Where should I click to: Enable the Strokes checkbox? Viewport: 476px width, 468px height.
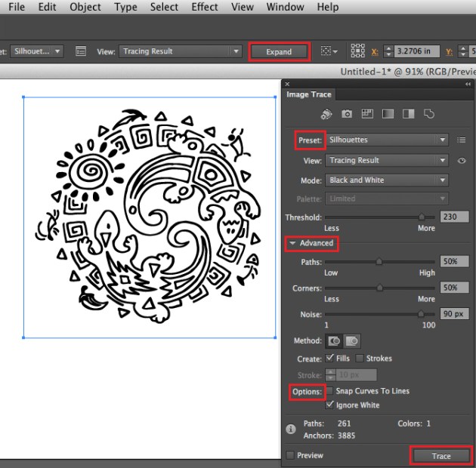pyautogui.click(x=360, y=359)
